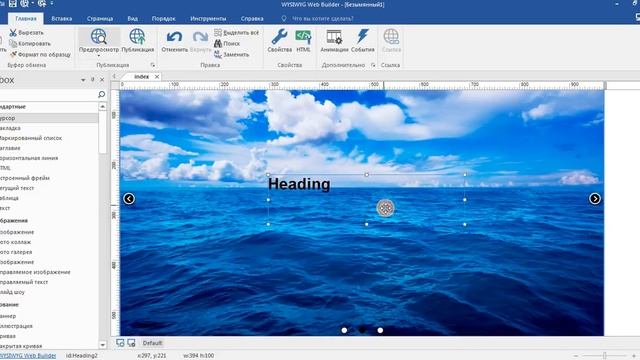640x360 pixels.
Task: Click the zoom slider in the status bar
Action: point(605,356)
